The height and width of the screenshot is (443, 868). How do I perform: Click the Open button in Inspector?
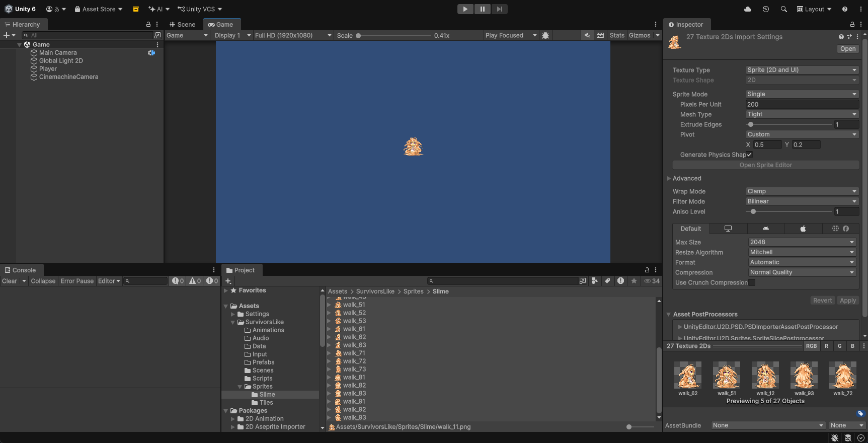(848, 49)
